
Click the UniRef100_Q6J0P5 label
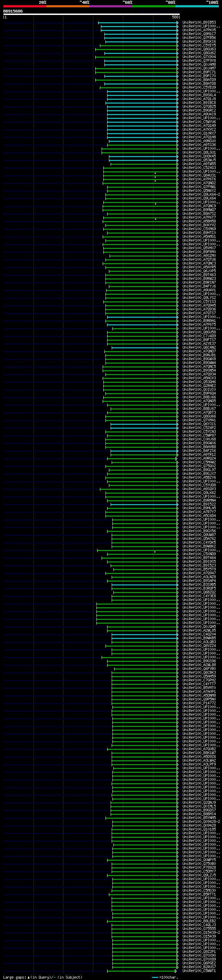coord(199,271)
